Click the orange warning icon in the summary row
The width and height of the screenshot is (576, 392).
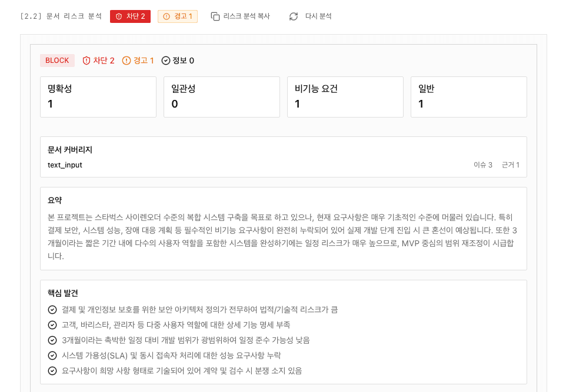point(126,61)
